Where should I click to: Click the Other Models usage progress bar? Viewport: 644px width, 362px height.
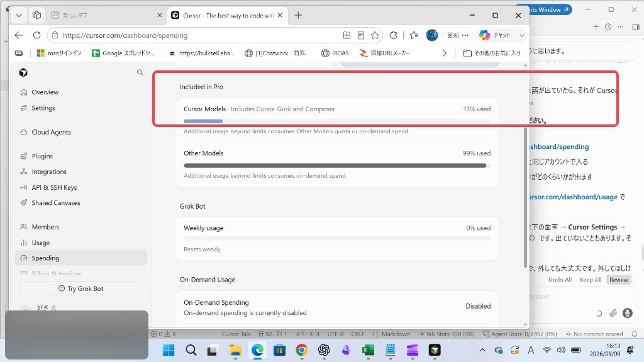point(337,166)
